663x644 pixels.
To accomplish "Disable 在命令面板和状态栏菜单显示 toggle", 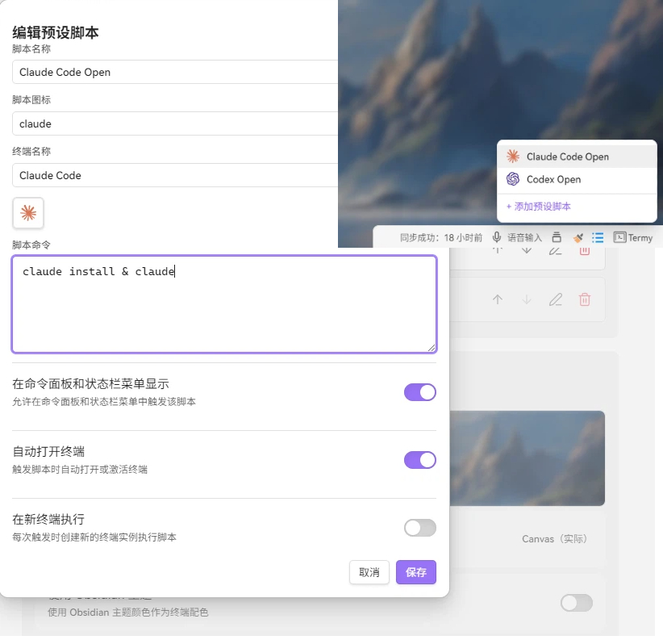I will [420, 392].
